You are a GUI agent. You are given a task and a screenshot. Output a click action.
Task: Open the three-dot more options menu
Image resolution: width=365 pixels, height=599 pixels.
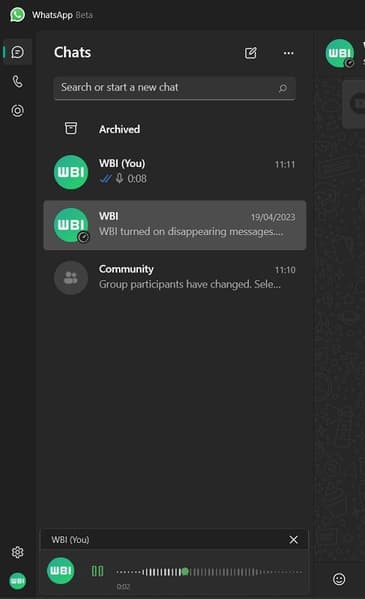pyautogui.click(x=289, y=53)
